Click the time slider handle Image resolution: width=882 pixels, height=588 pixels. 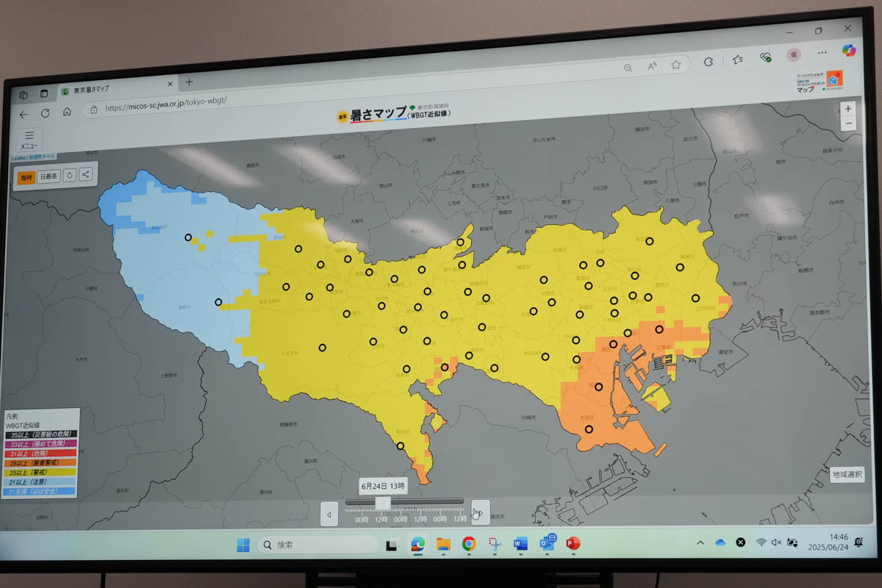[383, 503]
